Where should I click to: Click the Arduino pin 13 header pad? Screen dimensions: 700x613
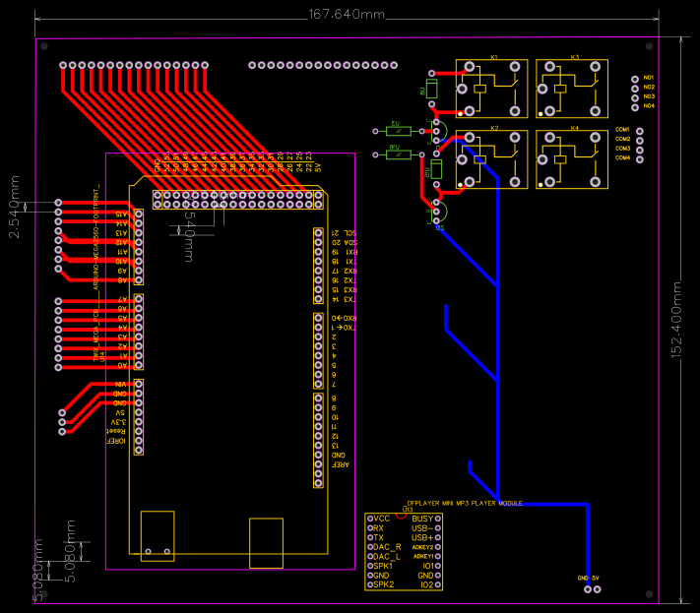point(318,446)
